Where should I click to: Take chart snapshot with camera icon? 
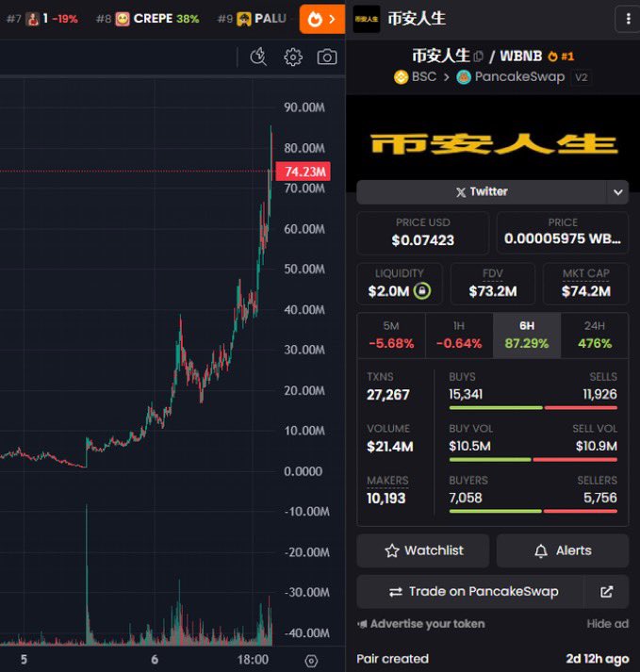327,57
